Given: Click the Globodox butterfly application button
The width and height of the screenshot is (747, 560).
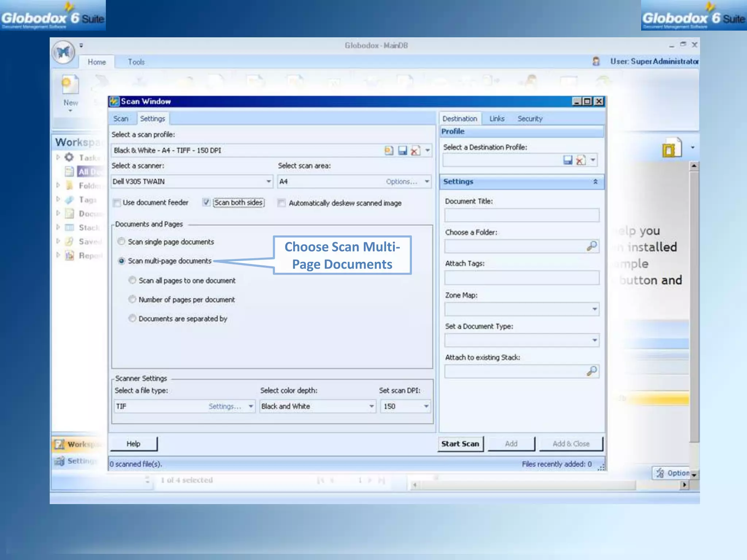Looking at the screenshot, I should tap(63, 52).
